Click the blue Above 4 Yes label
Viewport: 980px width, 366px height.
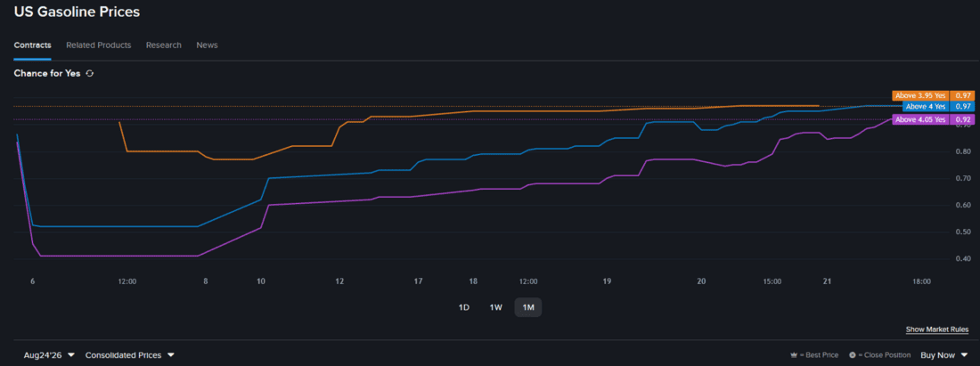tap(926, 107)
